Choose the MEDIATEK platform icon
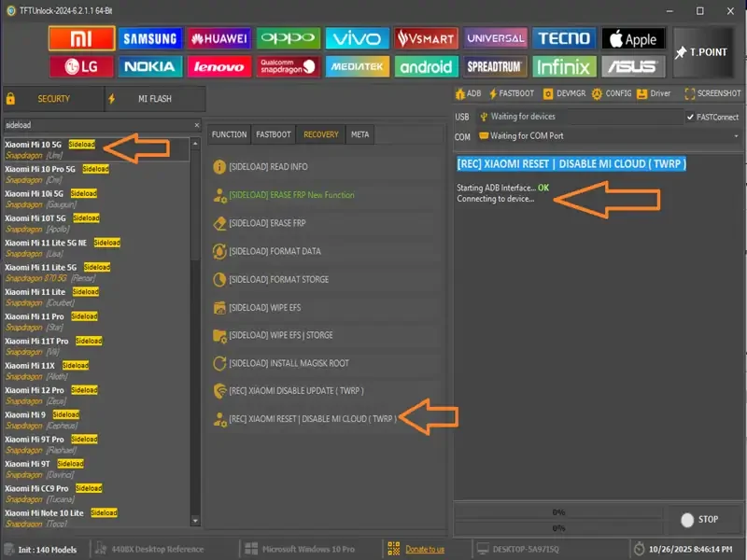The height and width of the screenshot is (560, 747). pos(357,67)
